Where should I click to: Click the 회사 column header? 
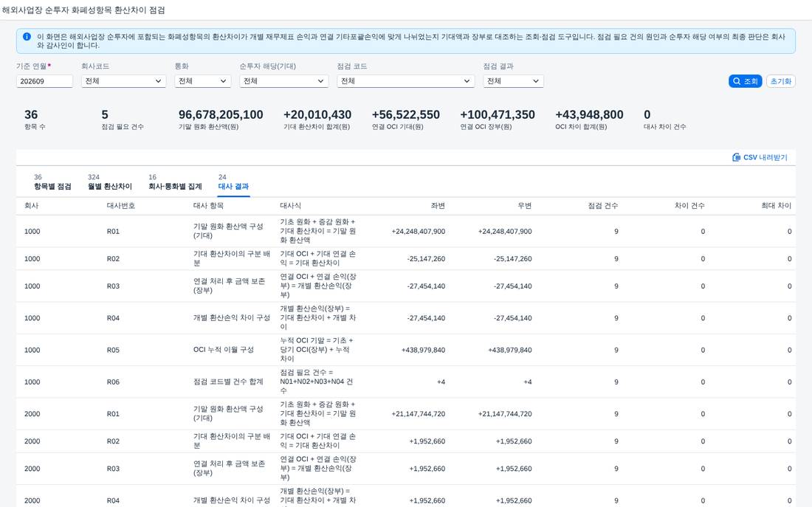tap(32, 206)
